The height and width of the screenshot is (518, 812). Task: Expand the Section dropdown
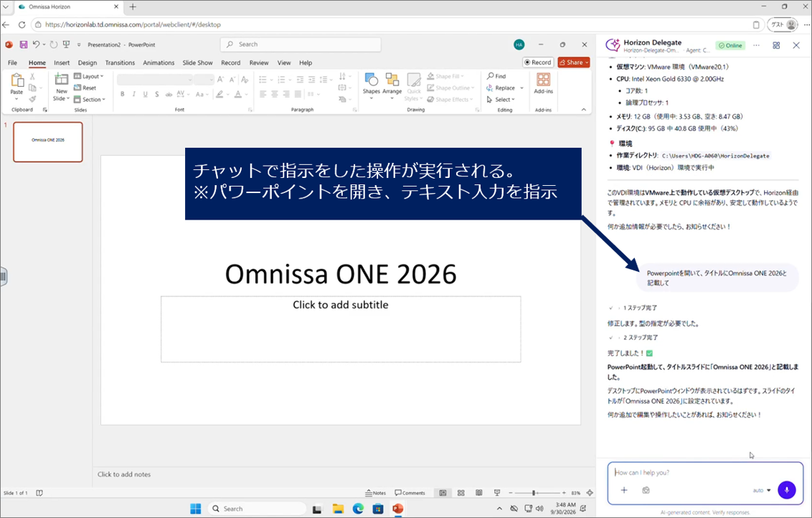(x=90, y=100)
